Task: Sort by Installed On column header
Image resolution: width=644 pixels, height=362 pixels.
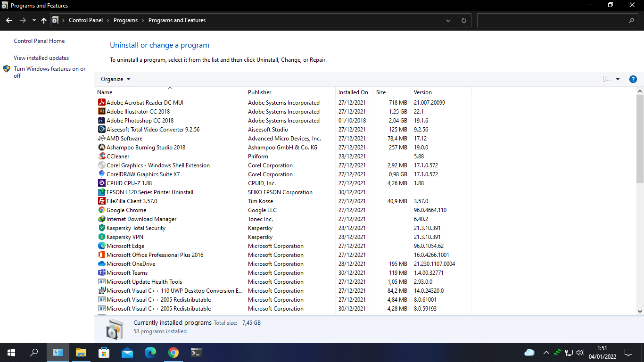Action: pyautogui.click(x=354, y=92)
